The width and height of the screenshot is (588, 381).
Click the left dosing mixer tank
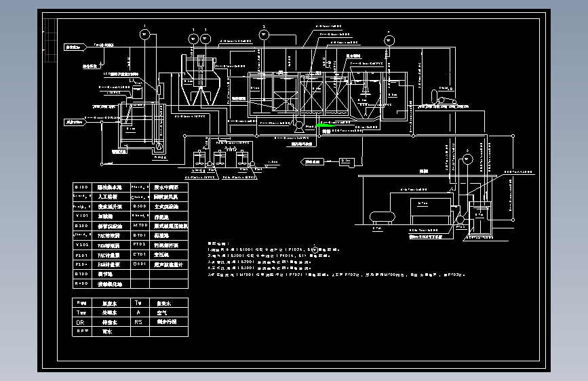point(199,159)
